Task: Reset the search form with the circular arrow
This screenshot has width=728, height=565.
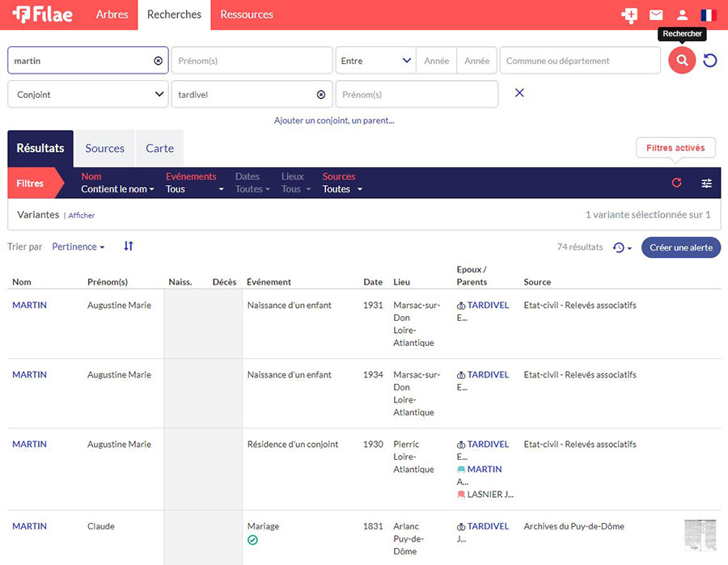Action: pyautogui.click(x=710, y=61)
